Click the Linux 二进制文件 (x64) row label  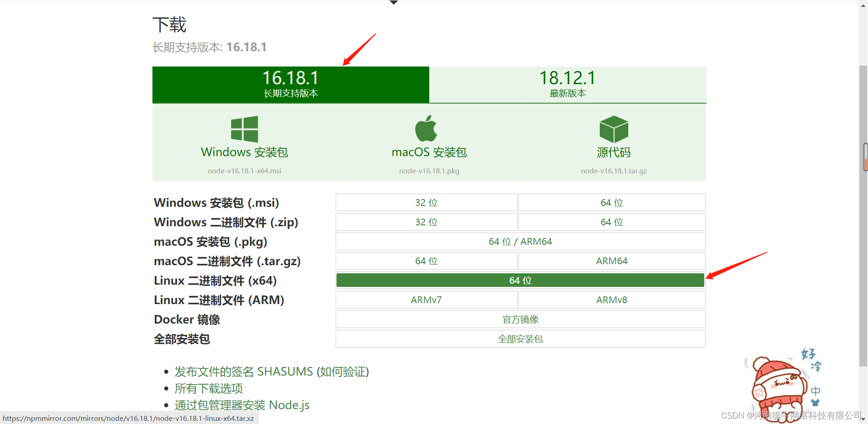point(215,281)
